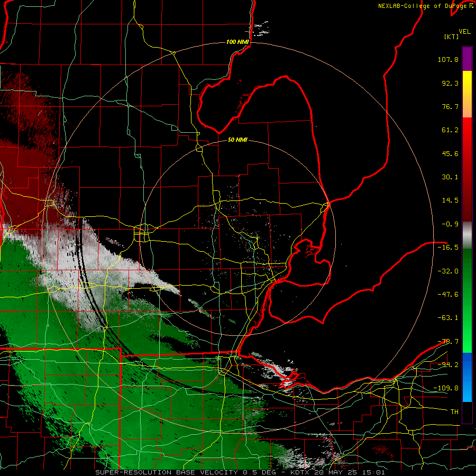Viewport: 476px width, 476px height.
Task: Click the yellow-orange color bar segment
Action: click(467, 94)
